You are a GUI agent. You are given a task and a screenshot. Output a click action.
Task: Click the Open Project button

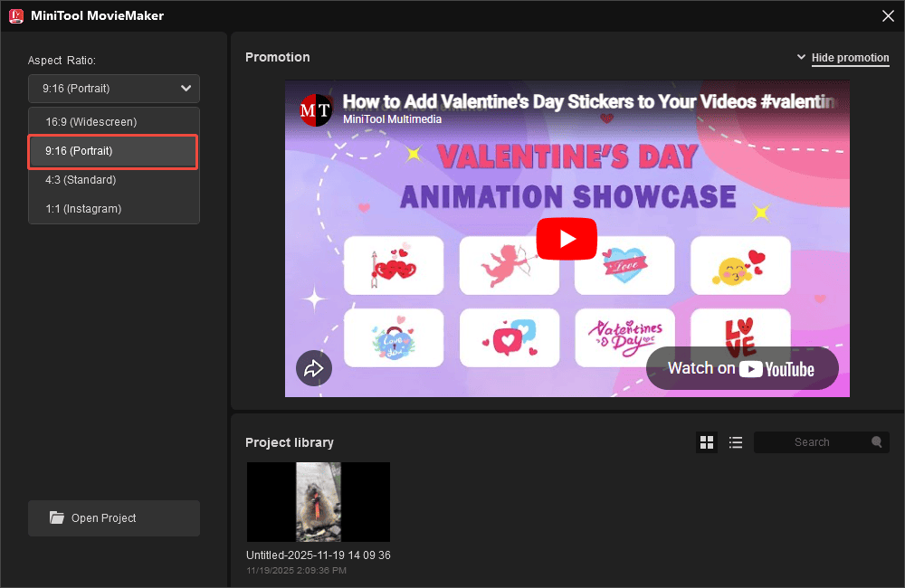[113, 517]
